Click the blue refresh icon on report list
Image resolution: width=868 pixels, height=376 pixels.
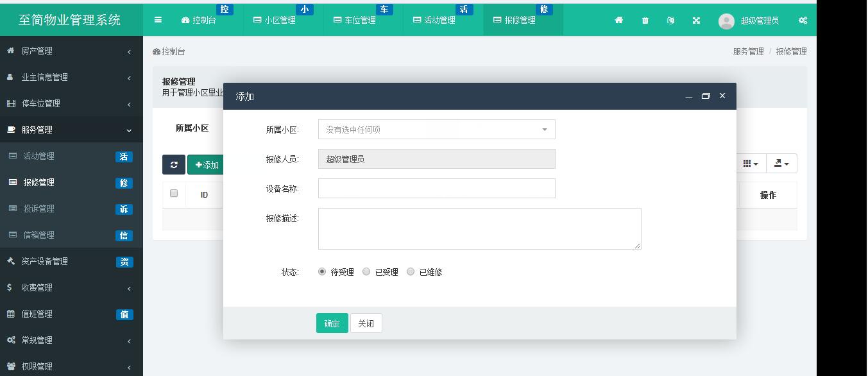(173, 164)
